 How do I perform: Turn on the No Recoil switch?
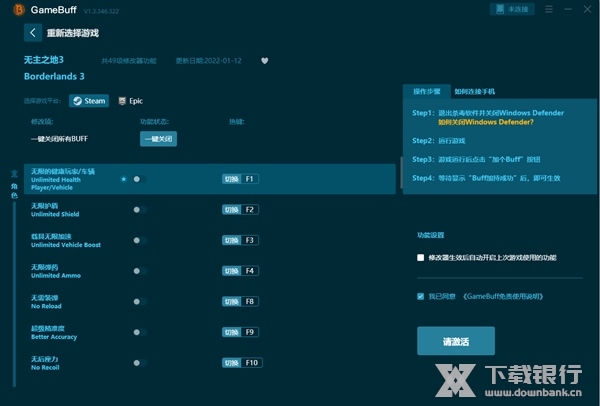point(140,362)
